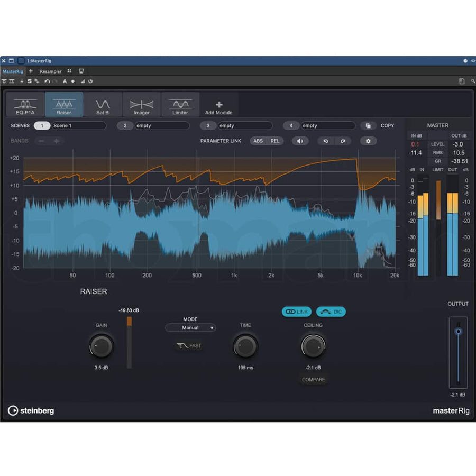This screenshot has width=476, height=476.
Task: Open the Sat B saturator module
Action: tap(103, 105)
